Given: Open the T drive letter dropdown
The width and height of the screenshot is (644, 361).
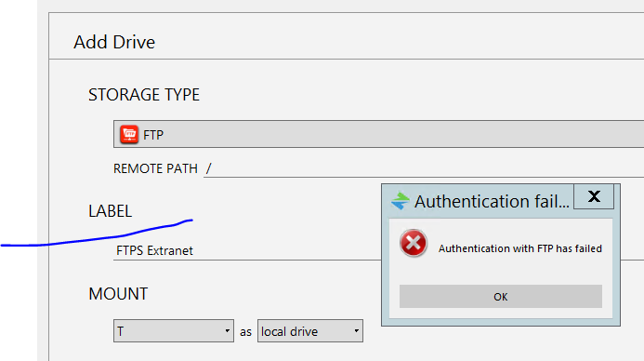Looking at the screenshot, I should [x=174, y=331].
